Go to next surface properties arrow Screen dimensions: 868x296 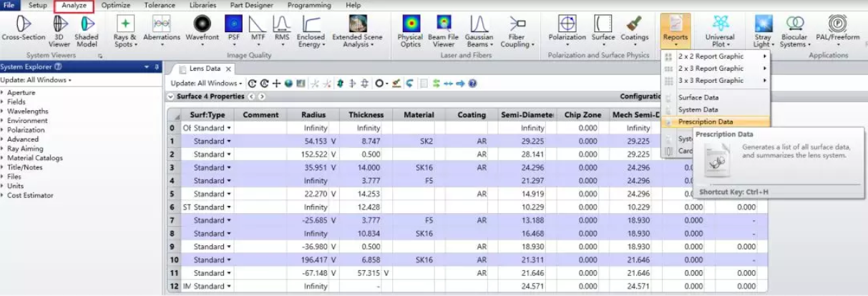[262, 97]
